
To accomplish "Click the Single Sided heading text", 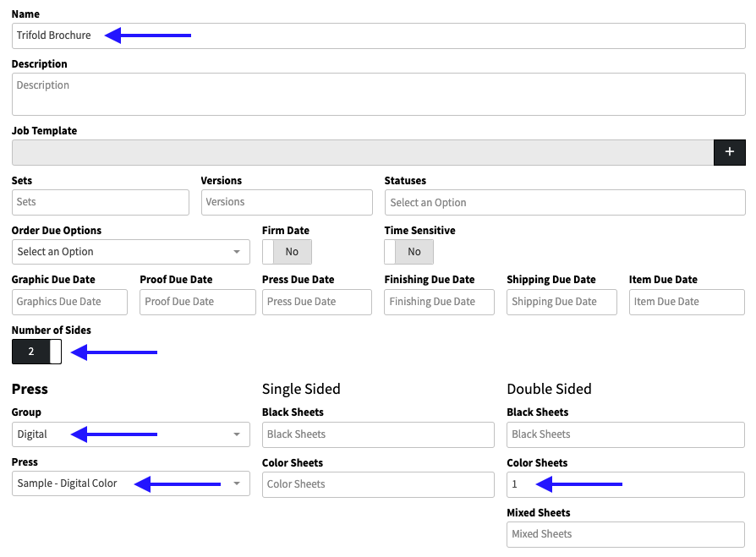I will click(x=301, y=389).
